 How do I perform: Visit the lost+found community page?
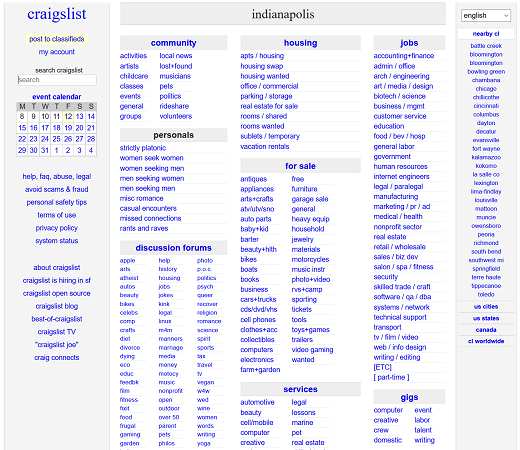coord(176,66)
